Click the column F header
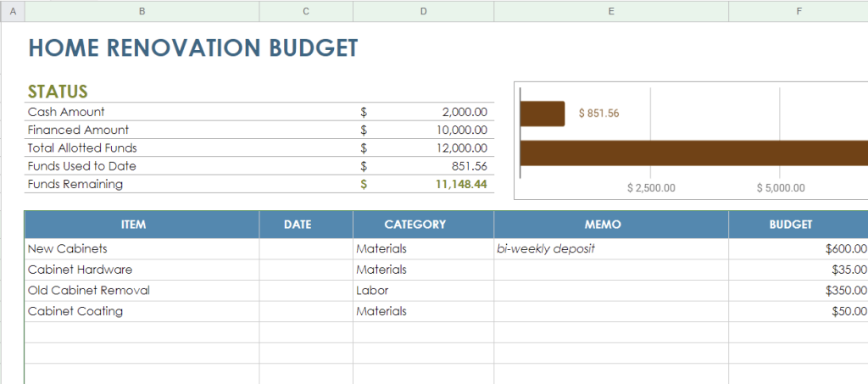 798,11
